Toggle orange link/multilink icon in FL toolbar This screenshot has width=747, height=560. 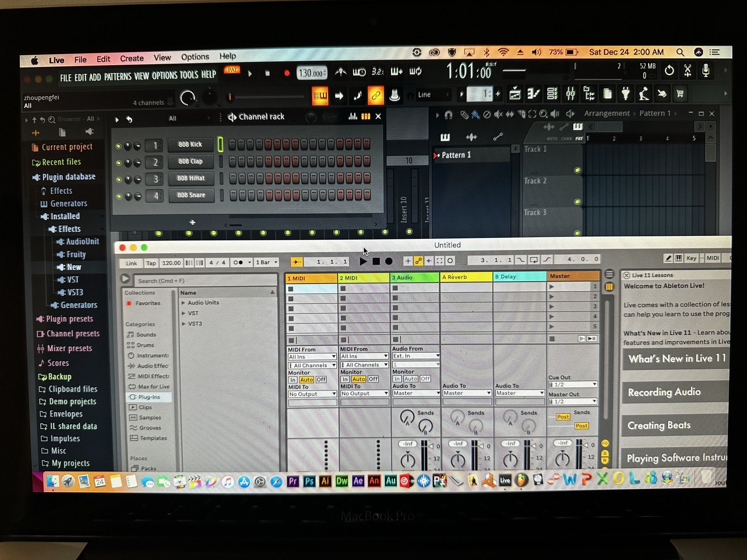tap(375, 95)
